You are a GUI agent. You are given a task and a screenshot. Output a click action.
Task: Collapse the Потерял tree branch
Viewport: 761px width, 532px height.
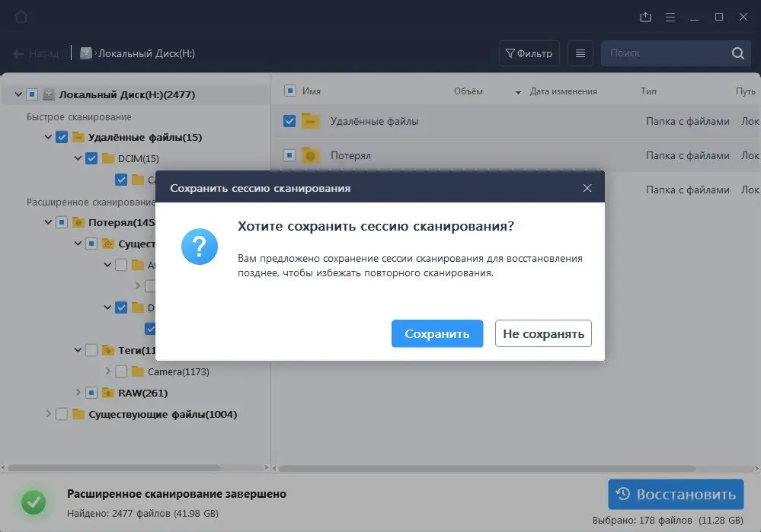click(47, 221)
